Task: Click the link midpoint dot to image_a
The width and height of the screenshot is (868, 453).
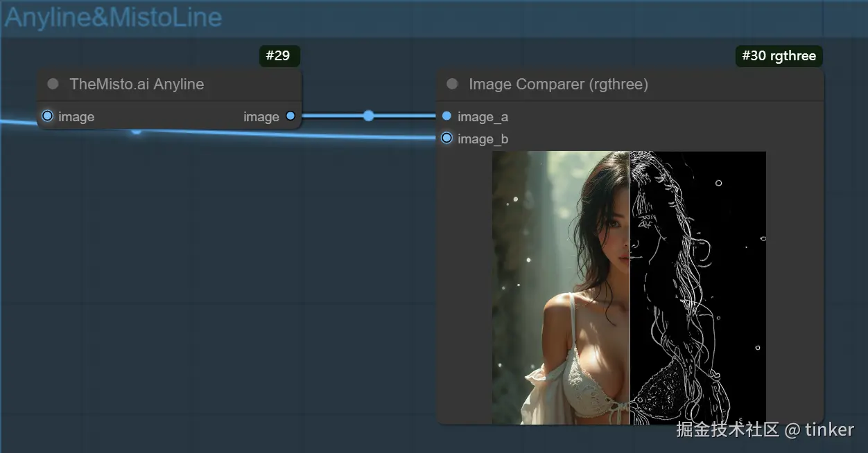Action: 369,116
